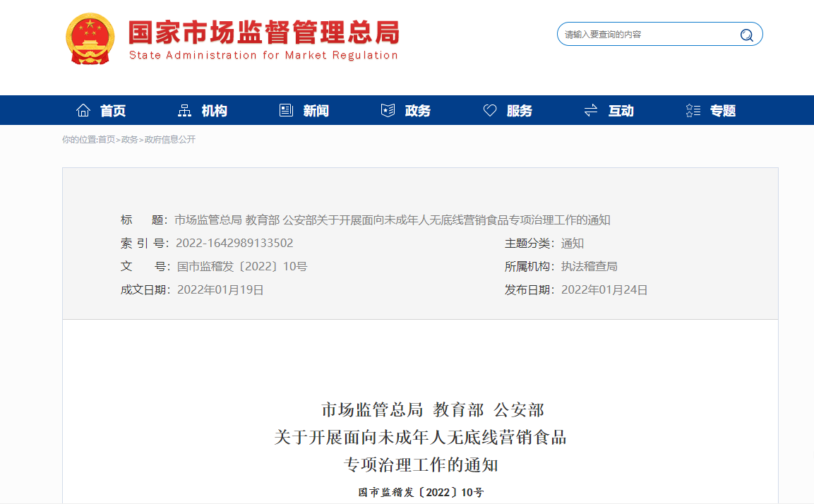Click the arrows icon beside 互动
The width and height of the screenshot is (814, 504).
click(591, 110)
